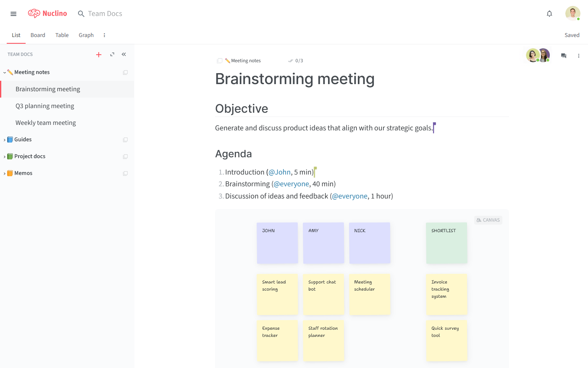The width and height of the screenshot is (588, 368).
Task: Collapse the Meeting notes collection
Action: tap(5, 72)
